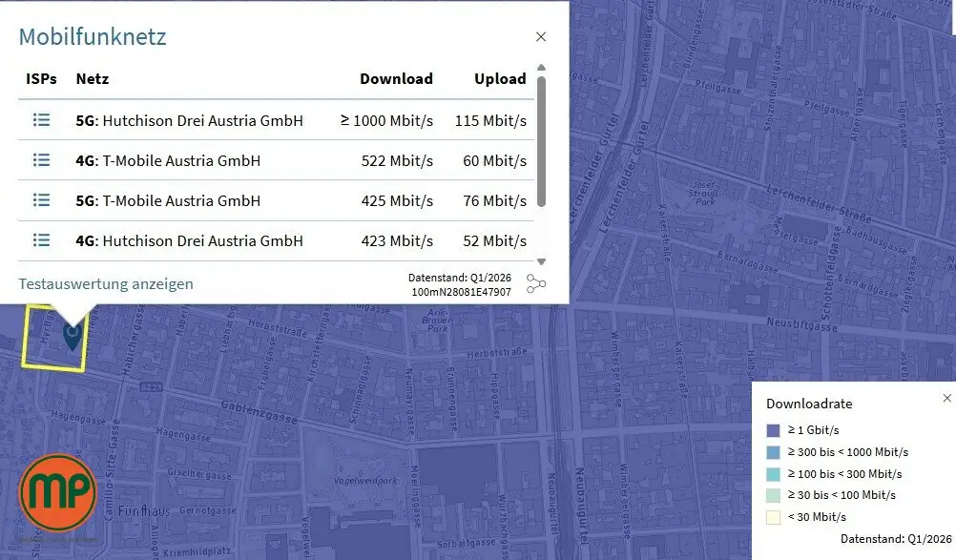The image size is (956, 560).
Task: Click the 522 Mbit/s download value
Action: (397, 161)
